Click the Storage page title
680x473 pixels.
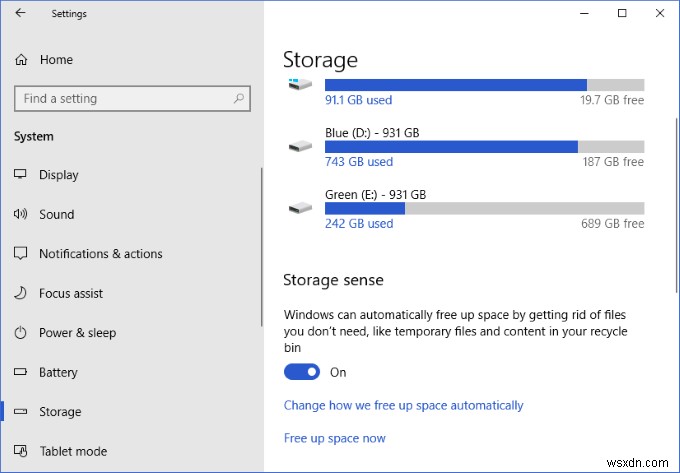[320, 60]
